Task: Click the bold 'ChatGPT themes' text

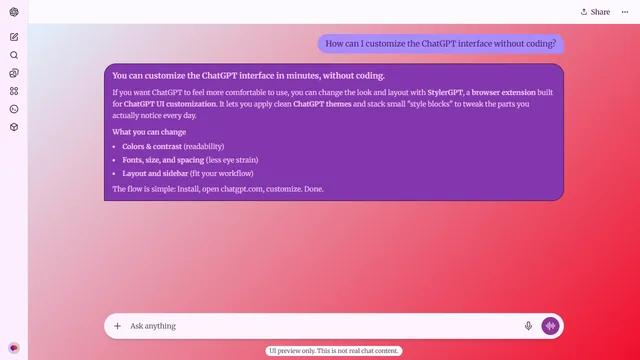Action: (322, 104)
